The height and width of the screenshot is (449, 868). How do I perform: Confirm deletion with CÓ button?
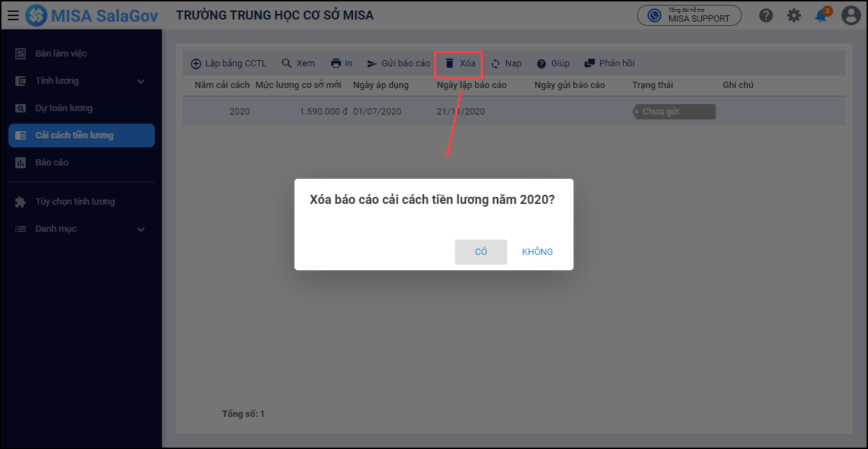tap(481, 252)
